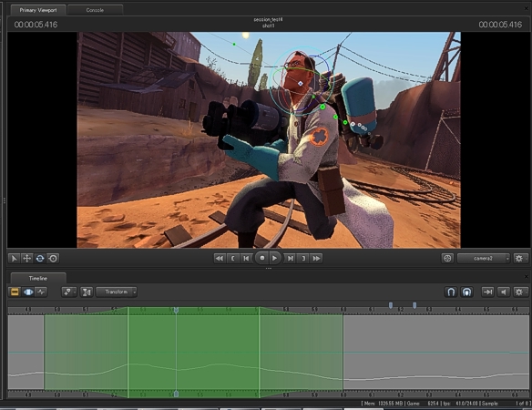Step back one frame
This screenshot has height=410, width=532.
pyautogui.click(x=246, y=258)
